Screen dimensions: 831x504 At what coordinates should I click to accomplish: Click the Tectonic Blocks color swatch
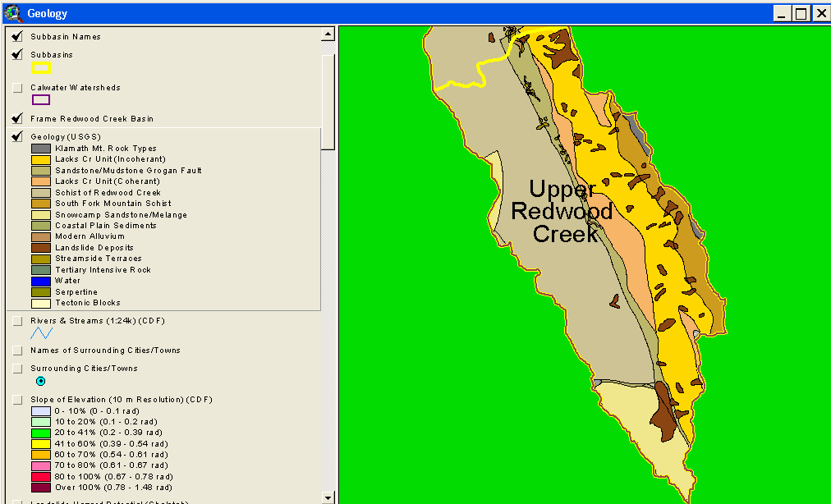pos(41,304)
